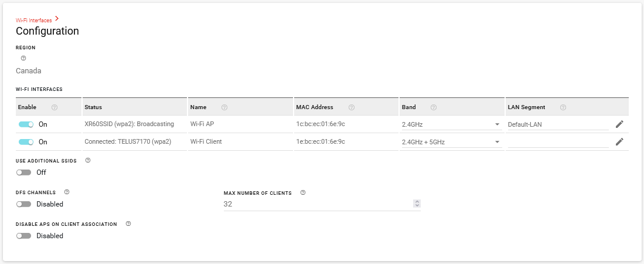644x264 pixels.
Task: Toggle Disable APs on Client Association
Action: (x=24, y=236)
